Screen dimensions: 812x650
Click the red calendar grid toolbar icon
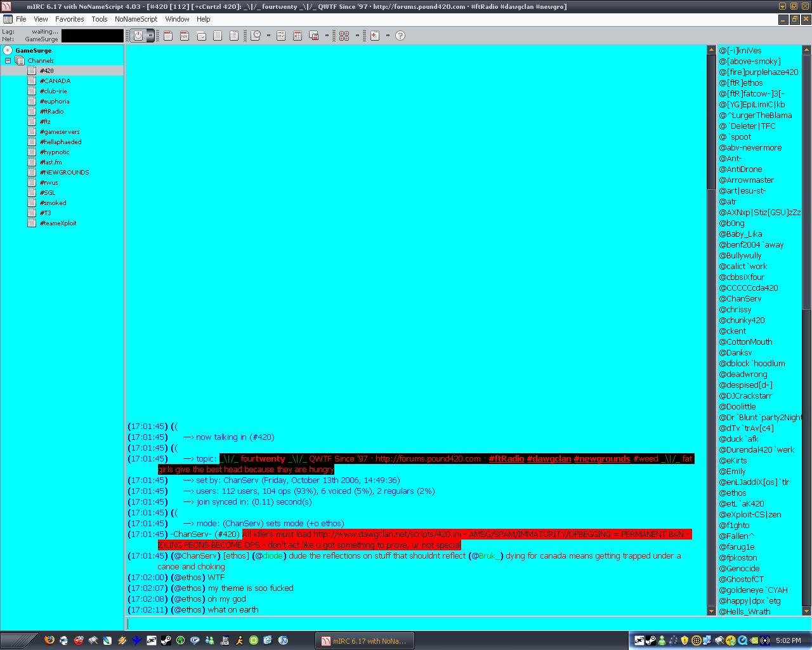click(x=297, y=36)
